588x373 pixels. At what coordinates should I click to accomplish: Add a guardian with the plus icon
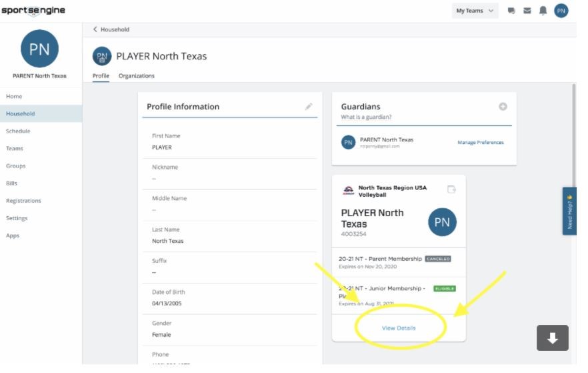click(x=503, y=107)
